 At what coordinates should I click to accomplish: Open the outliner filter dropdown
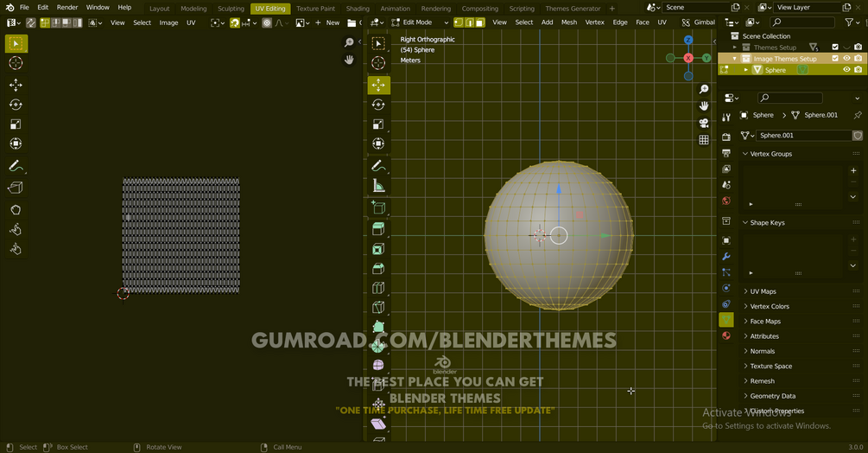[x=852, y=22]
